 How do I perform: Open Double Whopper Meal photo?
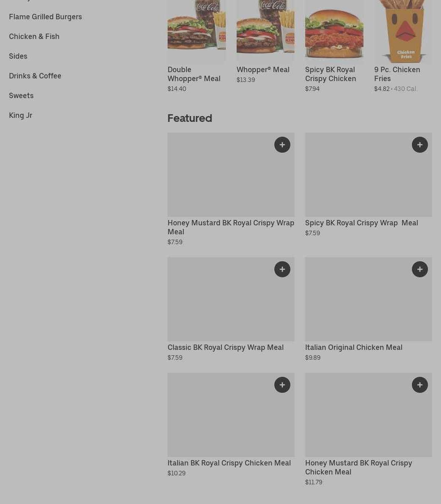(197, 30)
